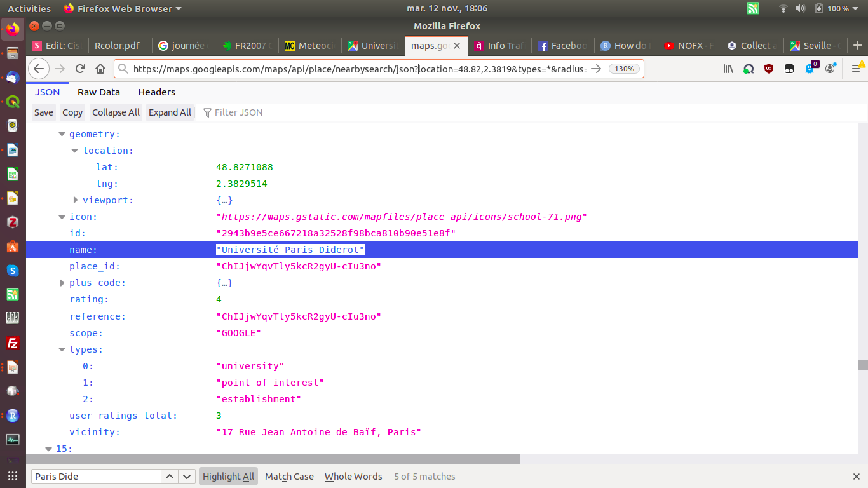
Task: Show applications grid in the dock
Action: coord(13,476)
